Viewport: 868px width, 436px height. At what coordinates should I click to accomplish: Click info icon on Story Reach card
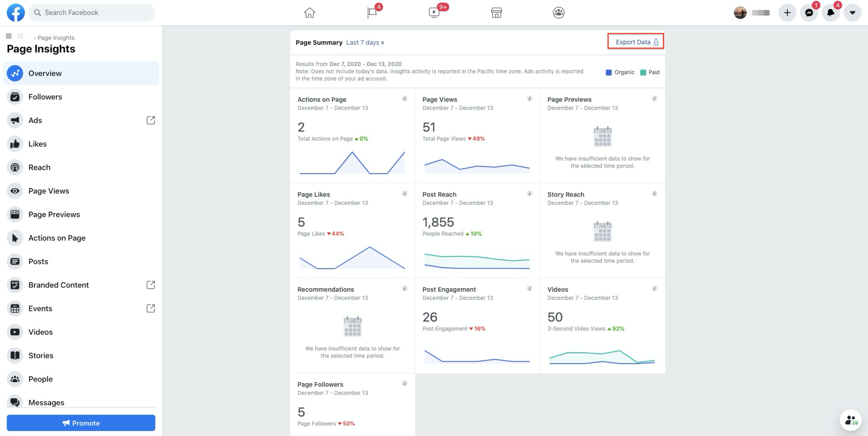tap(655, 194)
